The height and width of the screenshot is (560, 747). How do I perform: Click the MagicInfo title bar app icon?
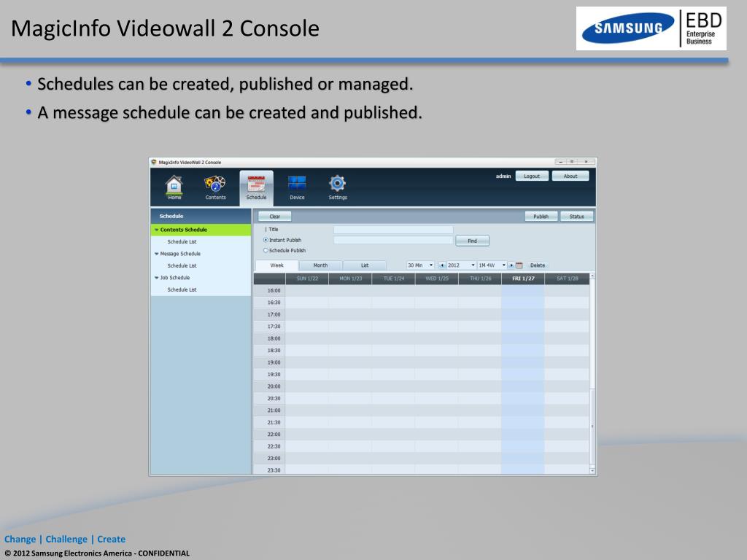154,163
